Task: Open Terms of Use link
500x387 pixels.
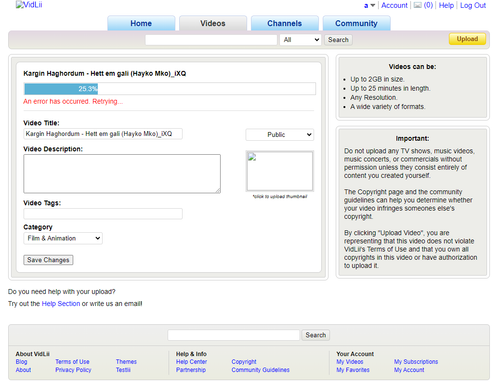Action: tap(72, 362)
